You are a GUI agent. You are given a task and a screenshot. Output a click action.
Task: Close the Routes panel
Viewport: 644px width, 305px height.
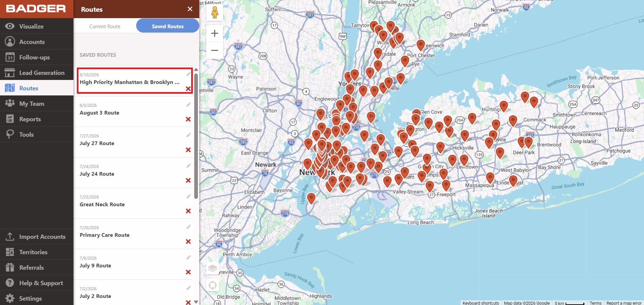click(190, 9)
